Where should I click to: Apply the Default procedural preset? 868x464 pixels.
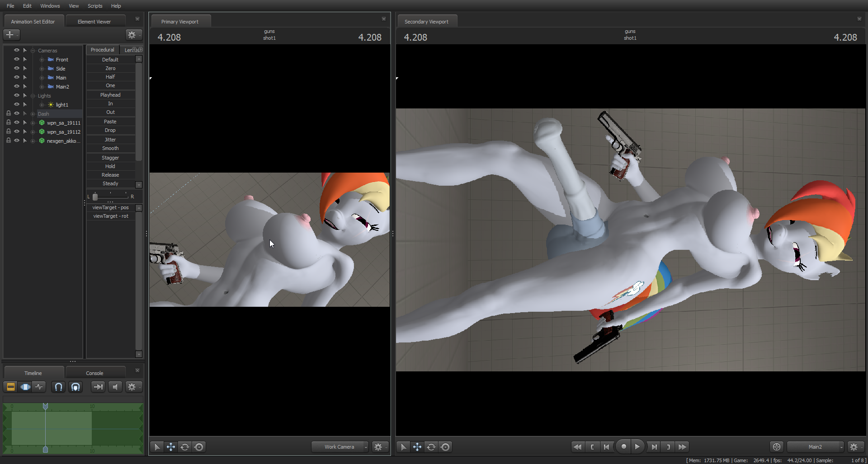[110, 60]
